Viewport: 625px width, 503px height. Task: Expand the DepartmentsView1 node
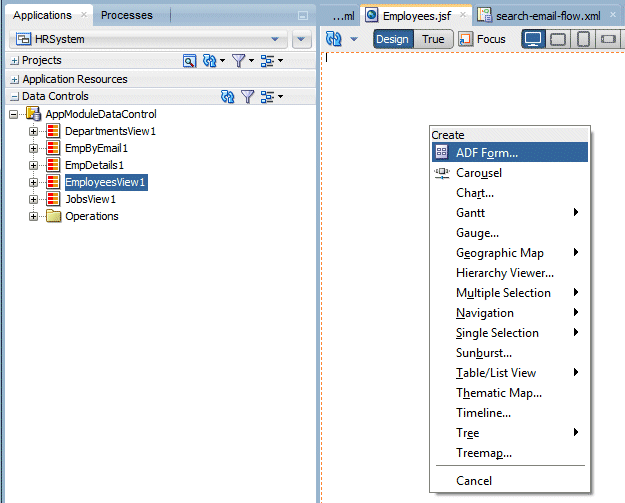point(33,131)
